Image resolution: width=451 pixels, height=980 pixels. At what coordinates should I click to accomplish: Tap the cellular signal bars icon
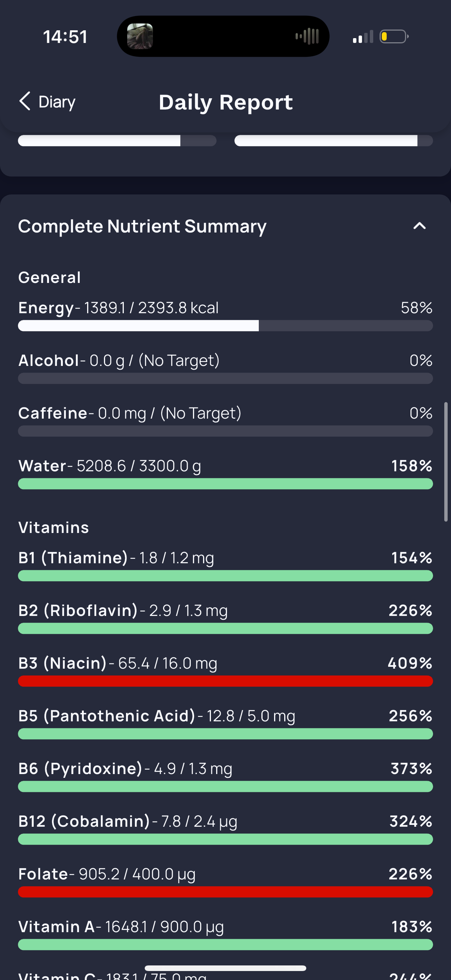tap(363, 37)
